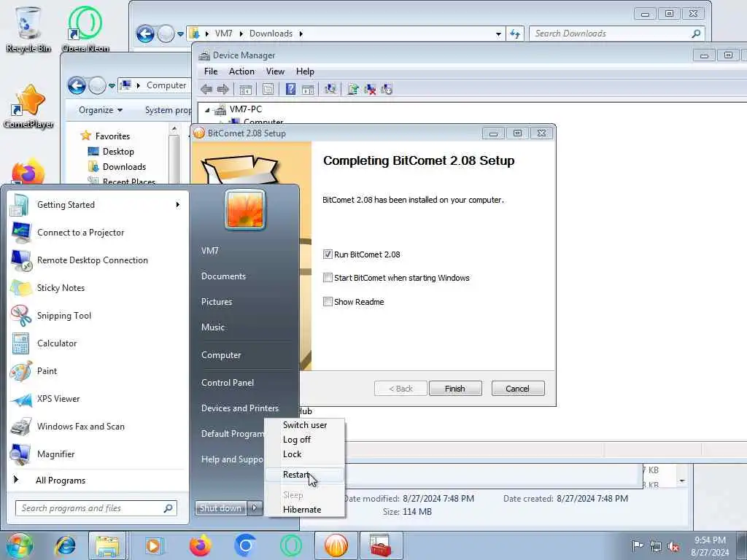Open File menu in Device Manager
Viewport: 747px width, 560px height.
coord(211,71)
